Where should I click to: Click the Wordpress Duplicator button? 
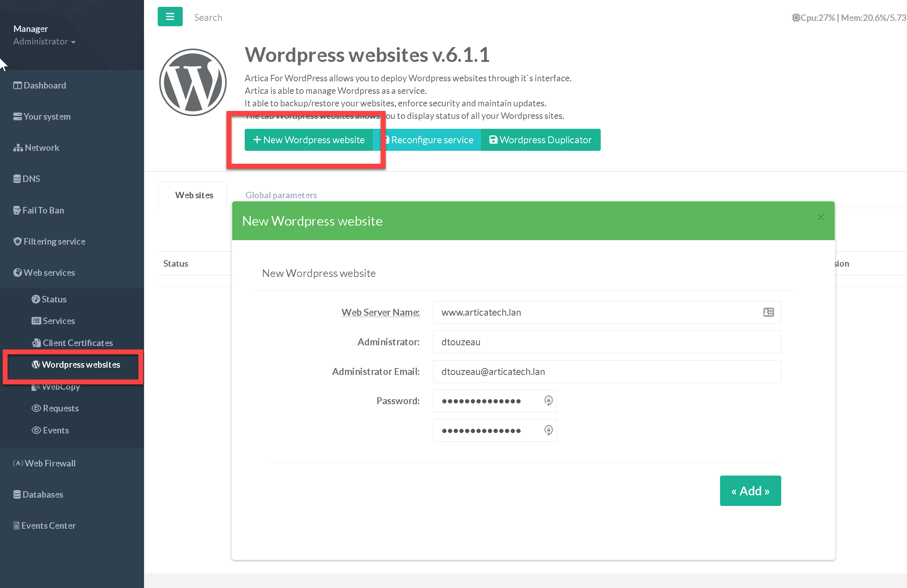coord(540,140)
